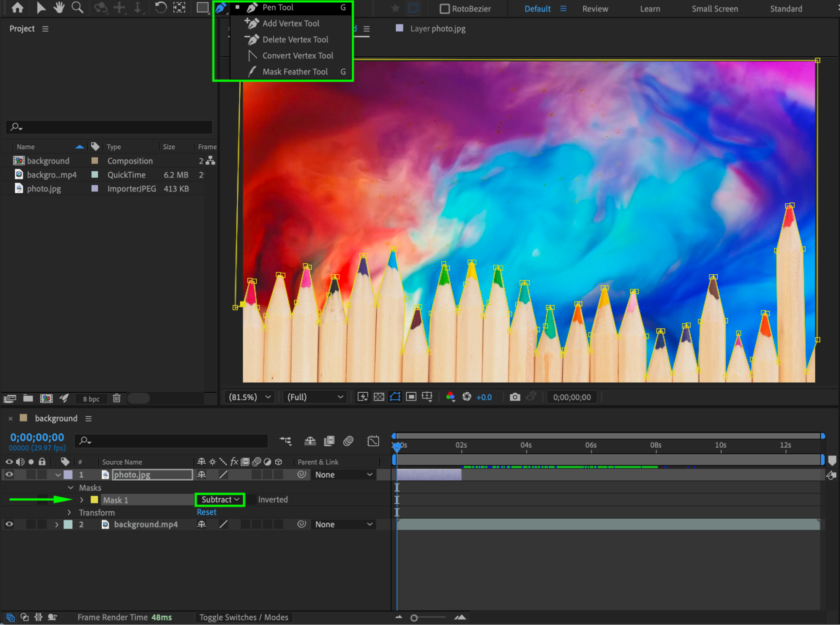This screenshot has height=625, width=840.
Task: Enable Inverted checkbox for Mask 1
Action: pyautogui.click(x=251, y=500)
